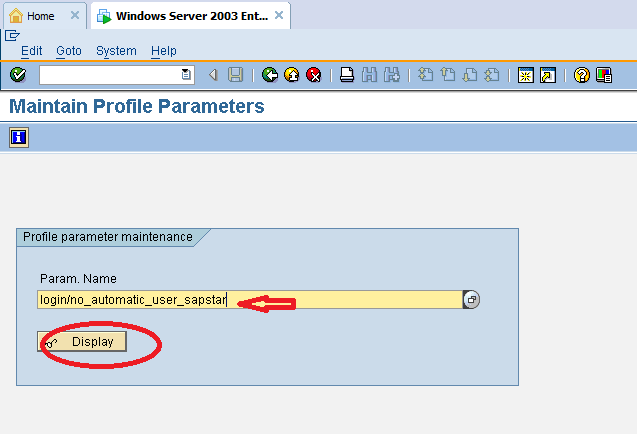The height and width of the screenshot is (434, 637).
Task: Click the yellow Exit icon
Action: coord(292,75)
